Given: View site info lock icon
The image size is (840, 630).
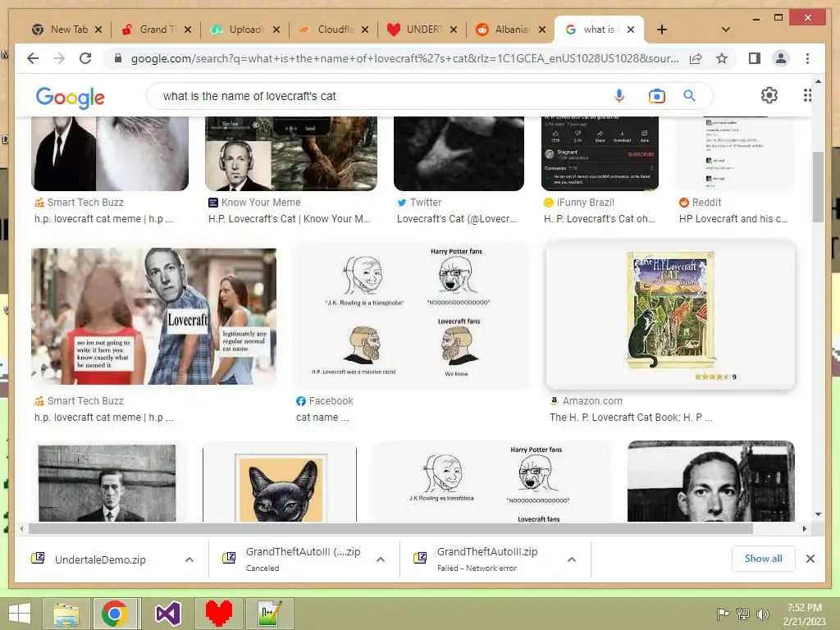Looking at the screenshot, I should pyautogui.click(x=118, y=58).
